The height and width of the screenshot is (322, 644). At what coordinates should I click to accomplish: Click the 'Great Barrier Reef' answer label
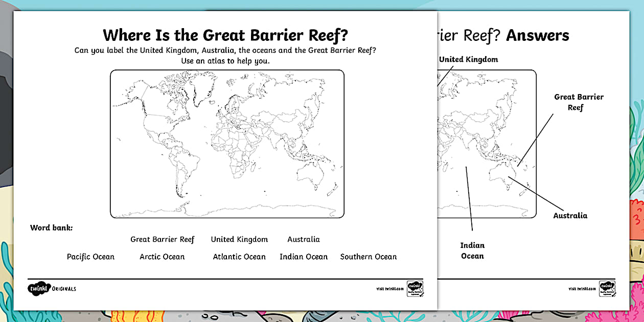pos(579,102)
